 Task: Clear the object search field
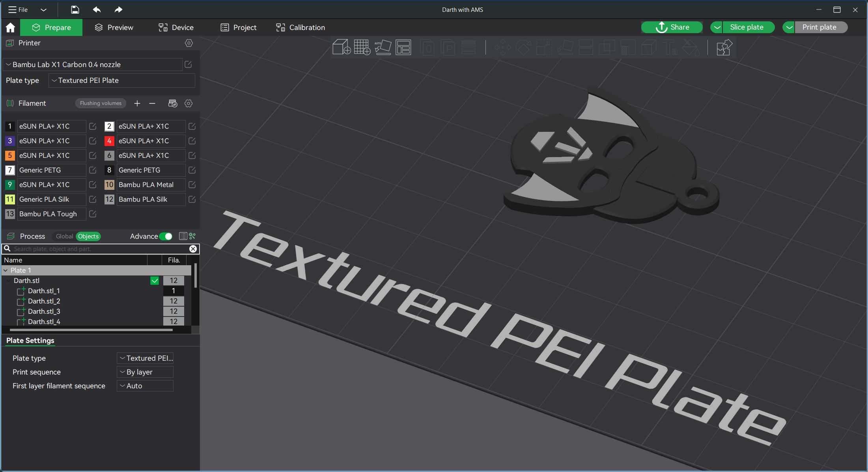point(193,249)
